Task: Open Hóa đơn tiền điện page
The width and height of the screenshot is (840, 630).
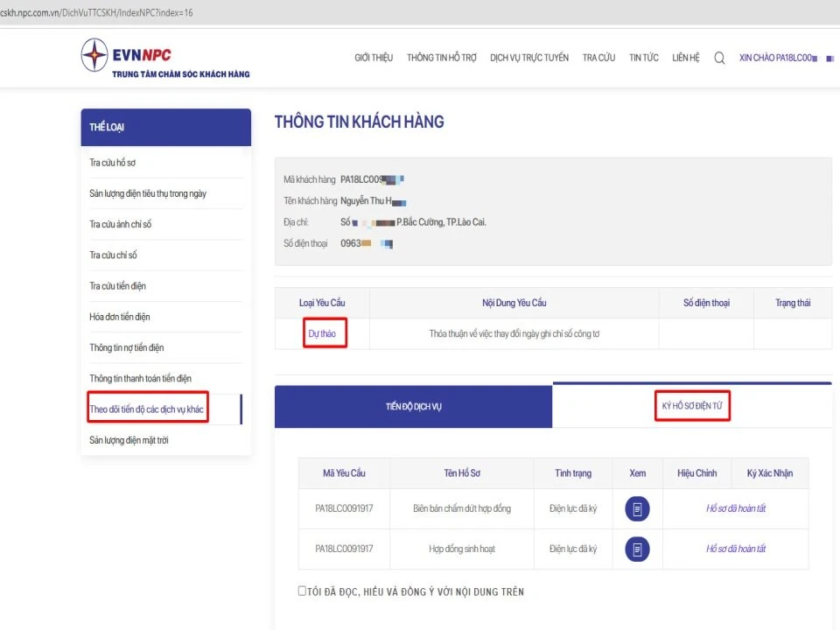Action: pos(120,317)
